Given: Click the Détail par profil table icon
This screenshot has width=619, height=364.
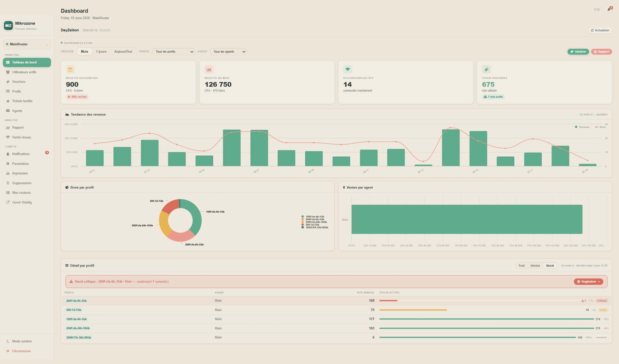Looking at the screenshot, I should (67, 266).
